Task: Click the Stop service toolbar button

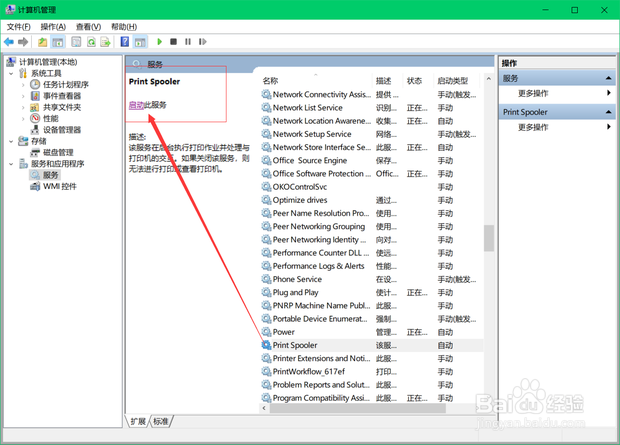Action: tap(173, 42)
